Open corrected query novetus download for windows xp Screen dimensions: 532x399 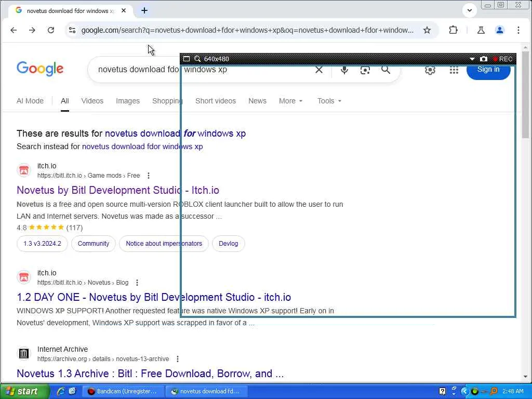[175, 134]
